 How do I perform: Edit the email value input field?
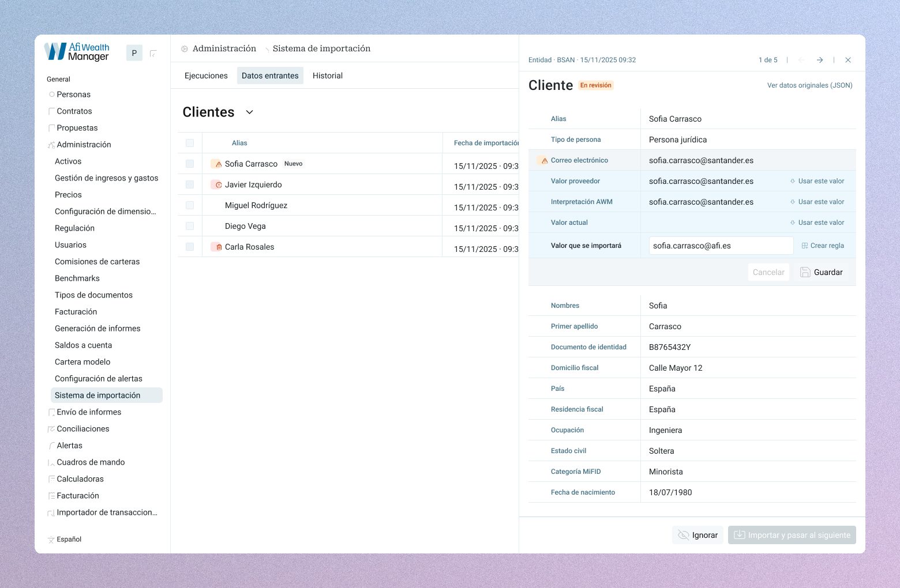point(720,245)
